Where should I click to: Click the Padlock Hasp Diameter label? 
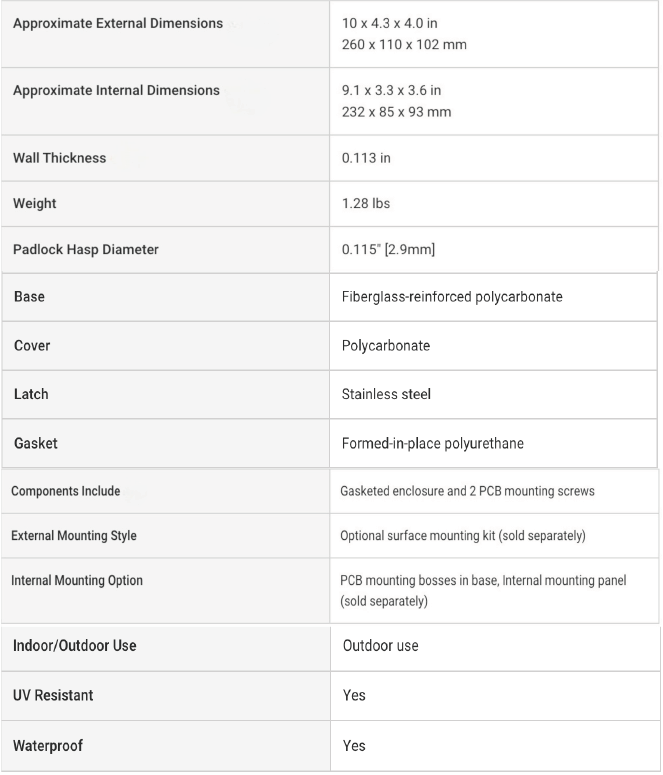pyautogui.click(x=86, y=249)
